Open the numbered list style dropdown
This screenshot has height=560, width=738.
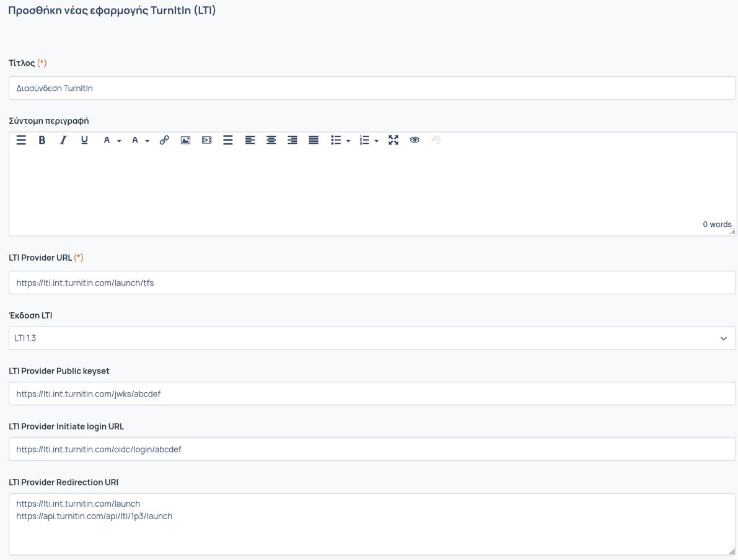coord(376,141)
